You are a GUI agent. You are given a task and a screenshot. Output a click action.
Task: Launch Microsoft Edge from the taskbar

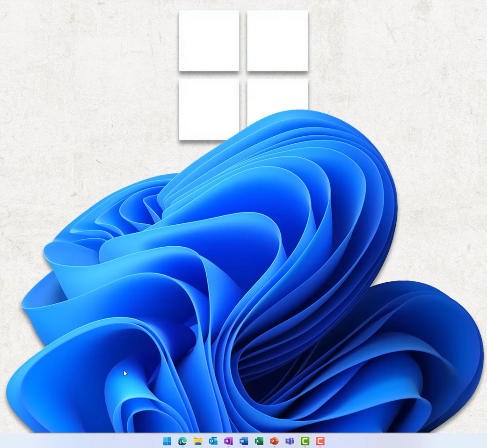tap(182, 441)
